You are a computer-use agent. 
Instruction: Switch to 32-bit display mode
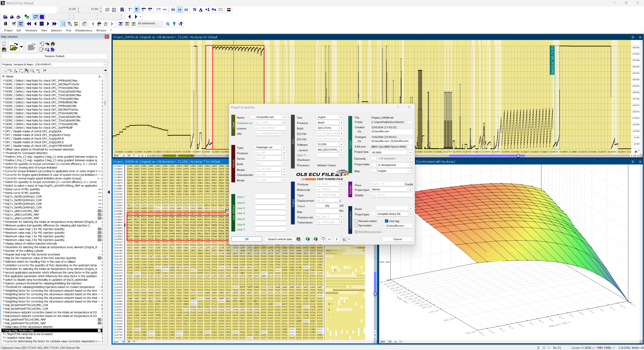point(143,10)
